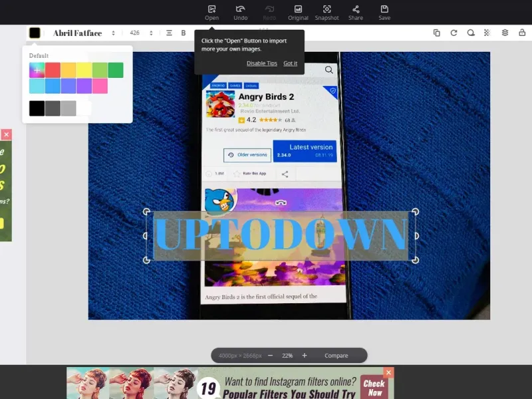Viewport: 532px width, 399px height.
Task: Pick the black color swatch in palette
Action: (37, 108)
